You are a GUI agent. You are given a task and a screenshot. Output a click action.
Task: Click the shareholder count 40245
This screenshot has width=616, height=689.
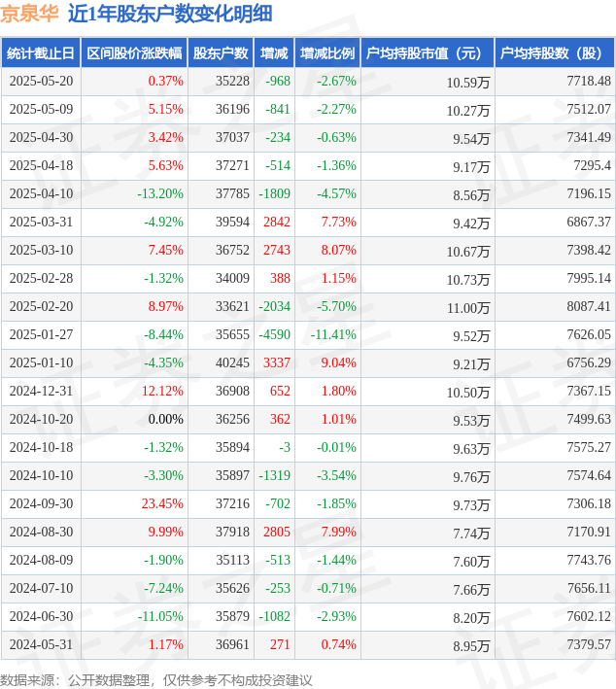coord(232,362)
